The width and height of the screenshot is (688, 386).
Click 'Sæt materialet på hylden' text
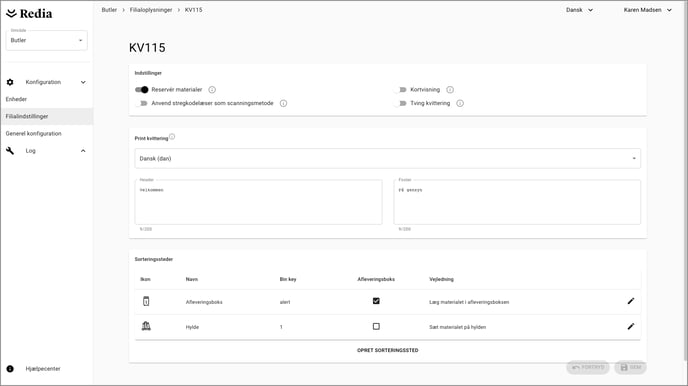click(457, 327)
